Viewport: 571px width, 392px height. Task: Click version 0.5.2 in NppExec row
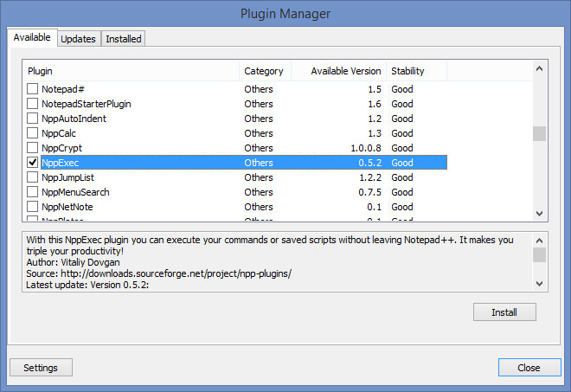coord(370,163)
